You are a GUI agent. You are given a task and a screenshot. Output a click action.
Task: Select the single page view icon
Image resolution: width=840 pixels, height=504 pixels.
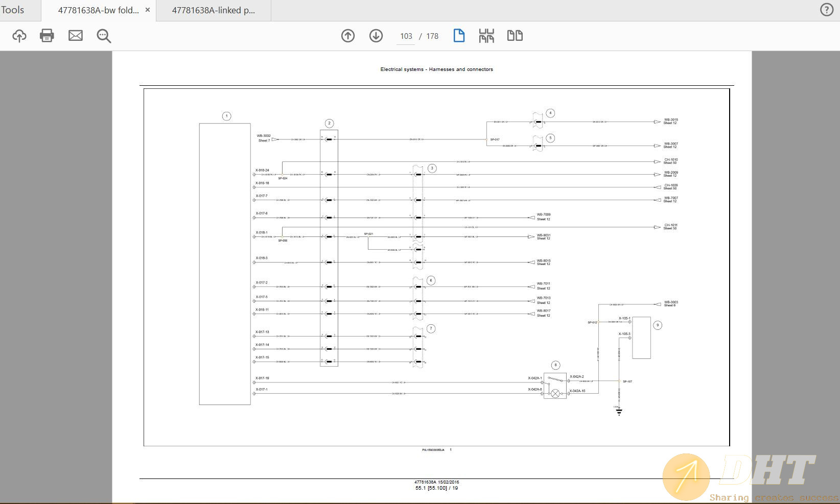[459, 36]
